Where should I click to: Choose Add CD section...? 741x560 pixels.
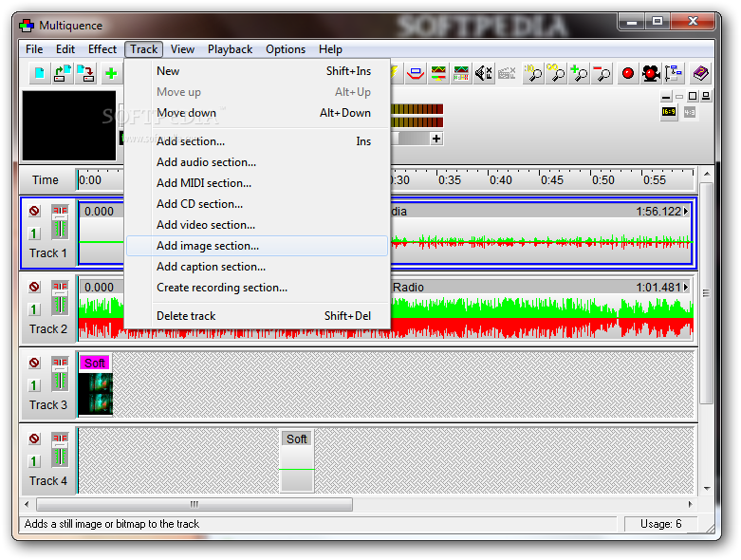[257, 204]
